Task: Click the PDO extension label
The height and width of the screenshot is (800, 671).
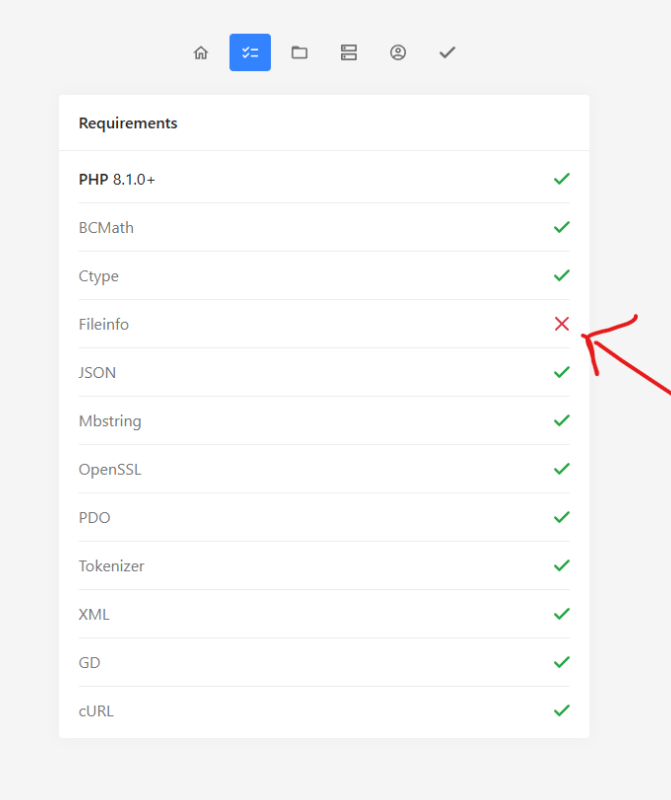Action: [94, 518]
